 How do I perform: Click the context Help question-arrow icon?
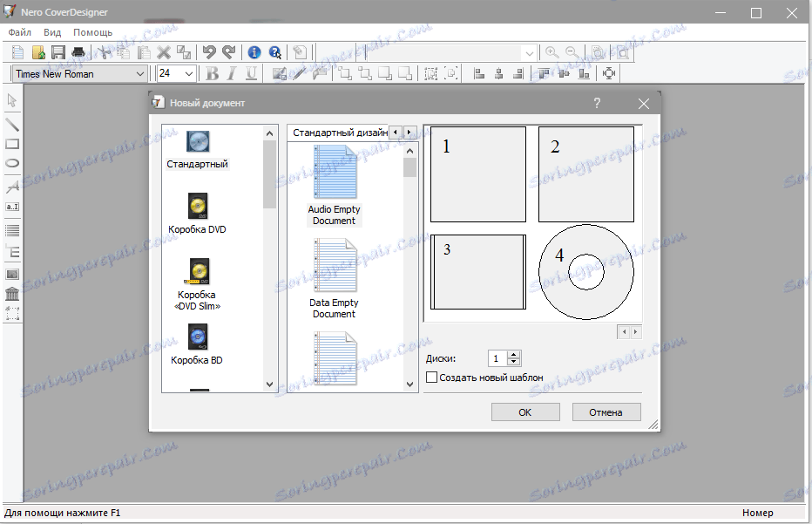coord(275,52)
